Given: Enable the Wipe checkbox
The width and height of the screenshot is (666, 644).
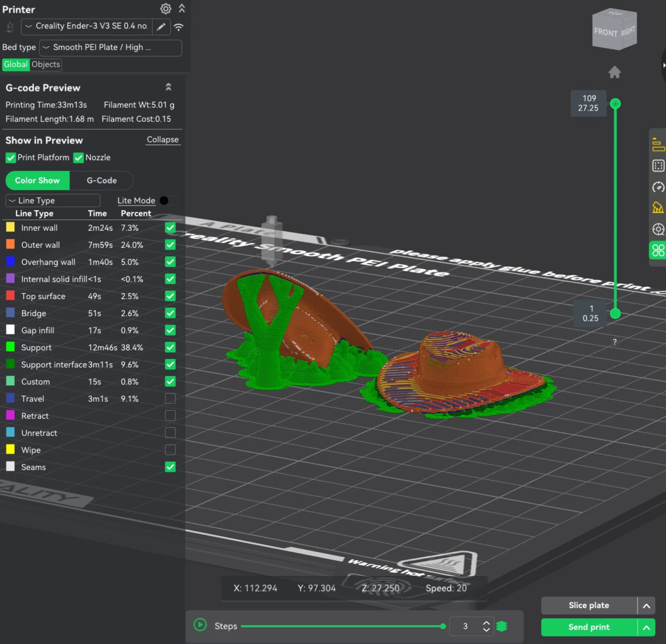Looking at the screenshot, I should pyautogui.click(x=170, y=450).
